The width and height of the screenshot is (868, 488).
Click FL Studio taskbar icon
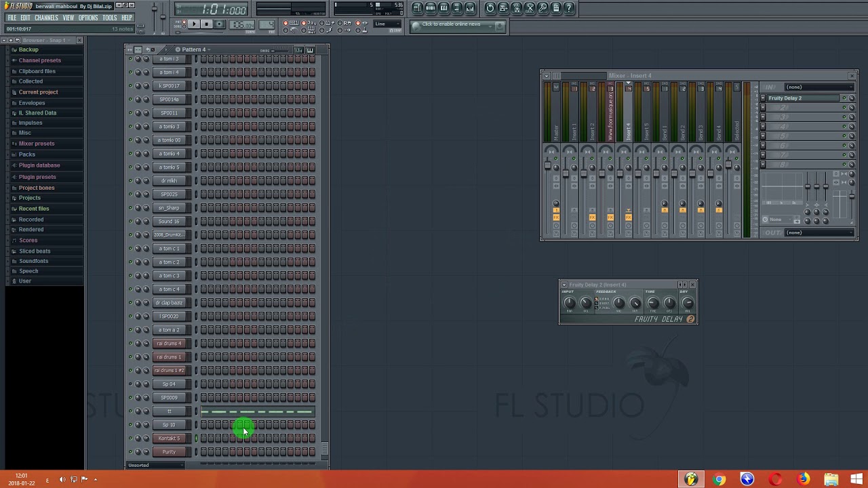point(691,479)
